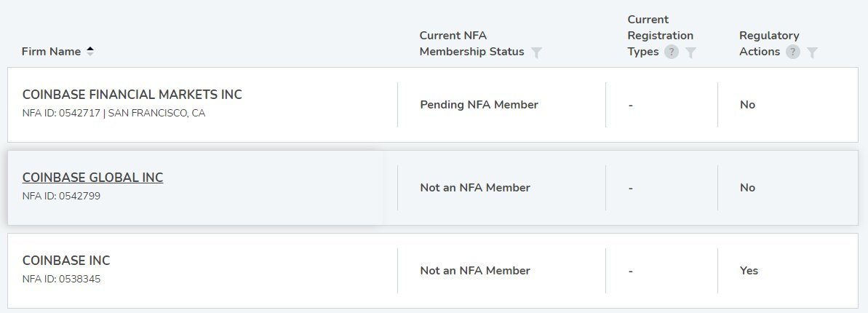Click Yes regulatory action for Coinbase Inc
Image resolution: width=868 pixels, height=313 pixels.
749,271
